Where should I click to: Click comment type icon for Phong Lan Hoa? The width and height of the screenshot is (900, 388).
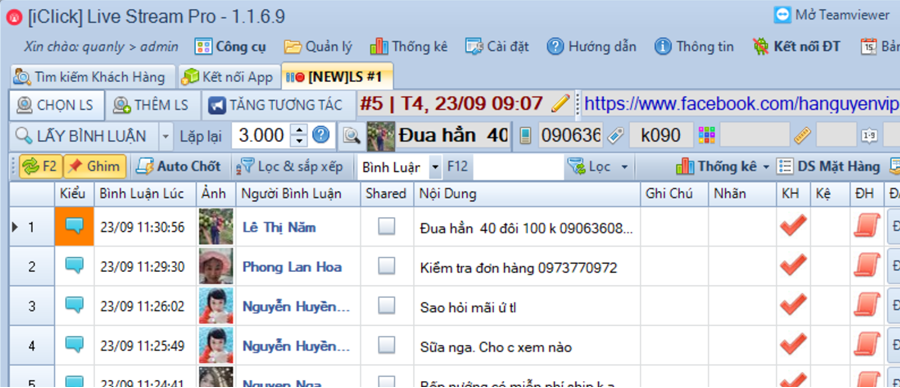pyautogui.click(x=75, y=266)
